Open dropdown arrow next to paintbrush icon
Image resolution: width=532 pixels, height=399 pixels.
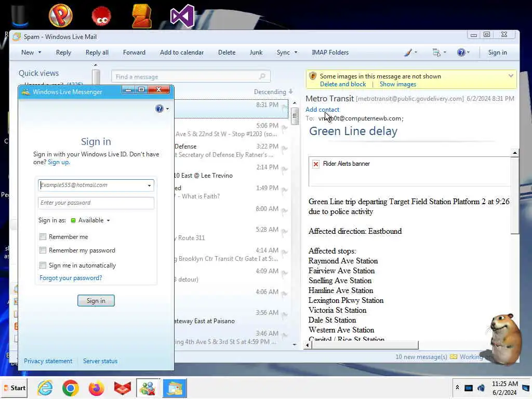[x=416, y=52]
